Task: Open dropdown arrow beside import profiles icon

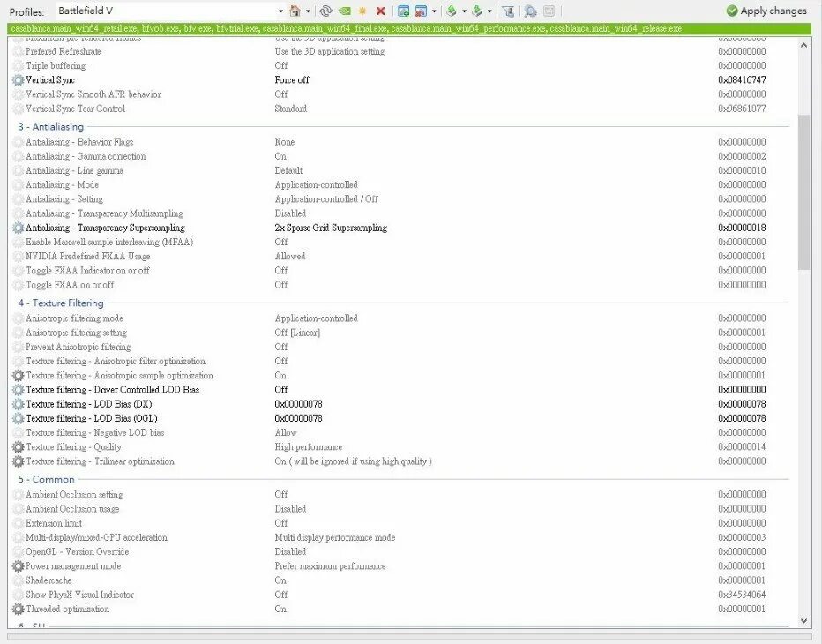Action: [x=489, y=11]
